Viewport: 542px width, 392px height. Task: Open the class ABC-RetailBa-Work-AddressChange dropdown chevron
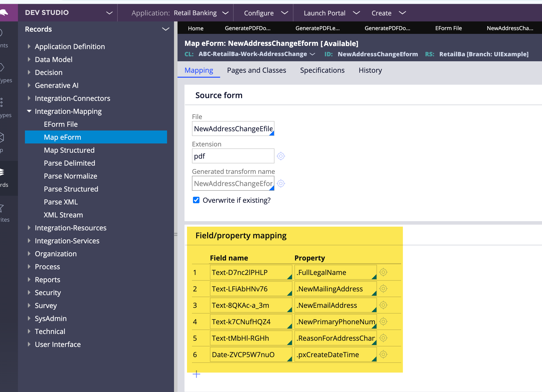pos(312,54)
